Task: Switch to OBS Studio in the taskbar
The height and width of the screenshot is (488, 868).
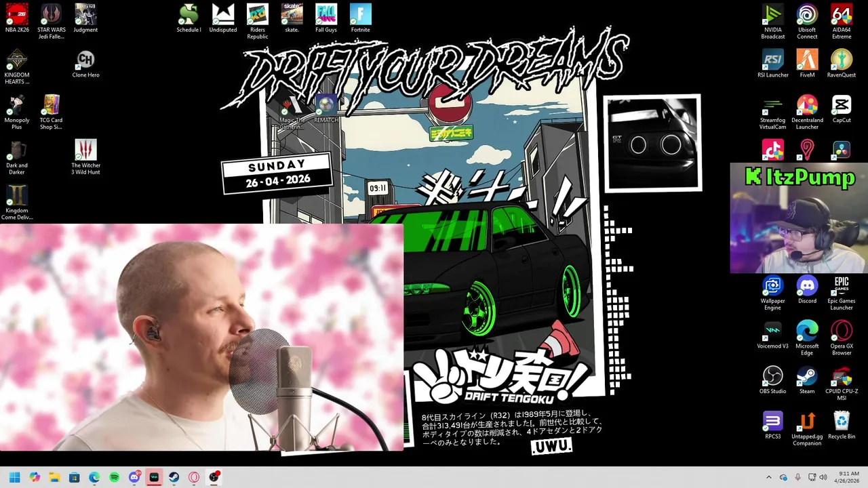Action: pos(214,477)
